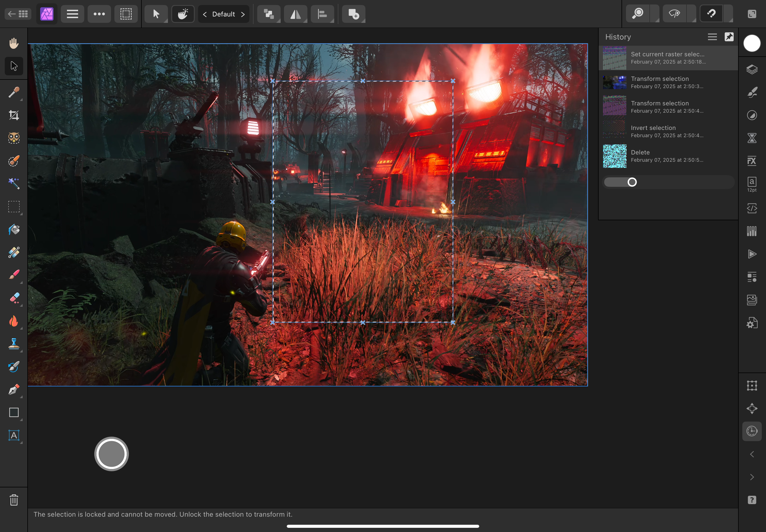
Task: Open the Macro play triangle studio
Action: (x=752, y=254)
